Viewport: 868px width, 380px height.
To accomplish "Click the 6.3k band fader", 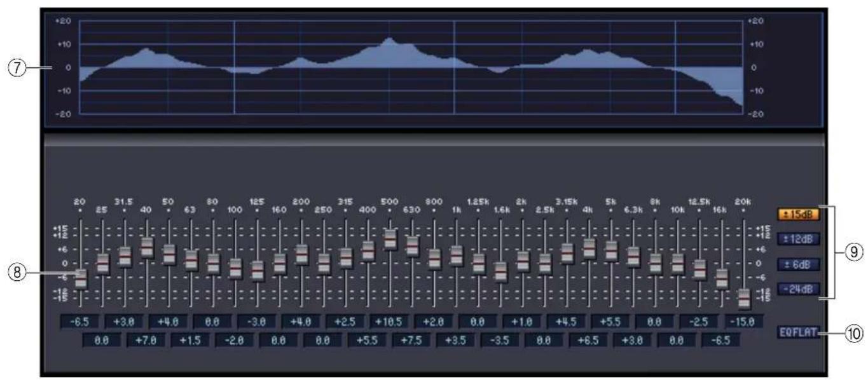I will tap(633, 256).
